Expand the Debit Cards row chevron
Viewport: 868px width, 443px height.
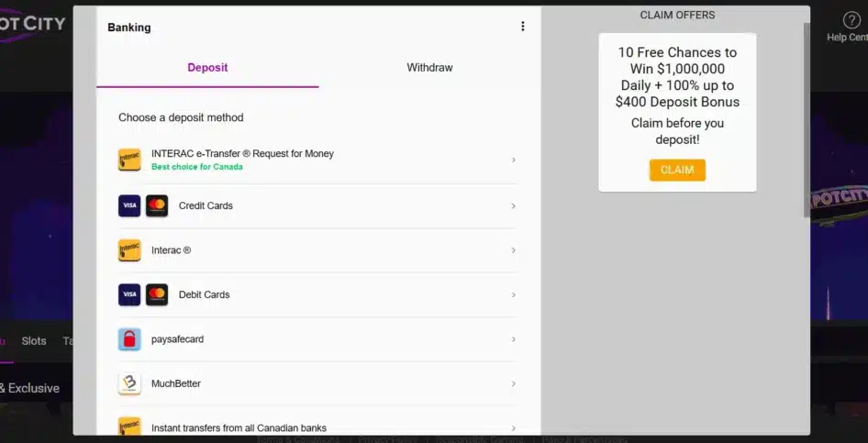click(513, 295)
